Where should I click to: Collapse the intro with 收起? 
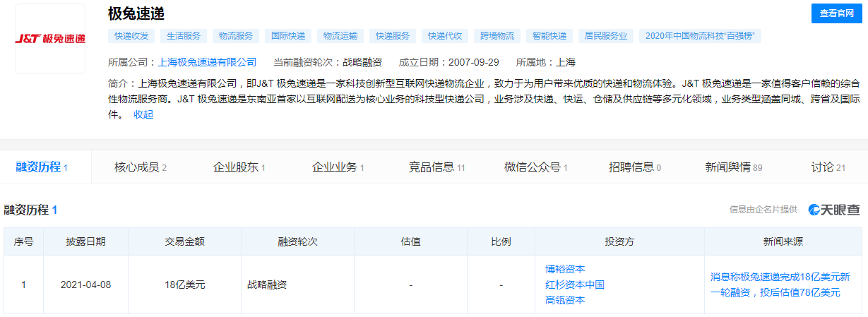coord(143,114)
